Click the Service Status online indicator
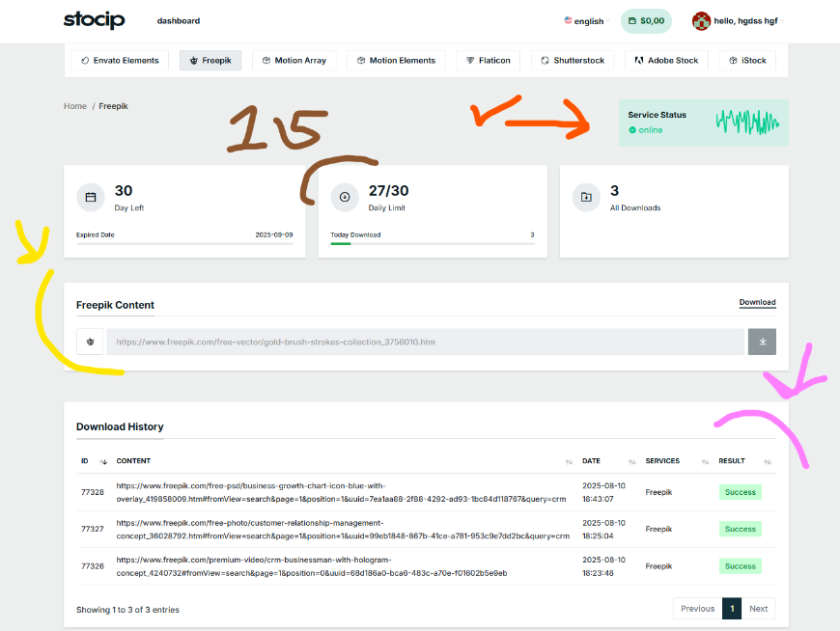 tap(645, 130)
